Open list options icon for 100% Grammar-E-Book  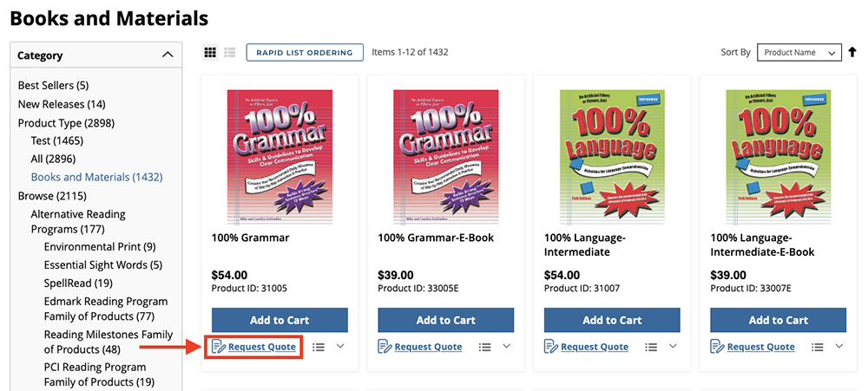485,347
